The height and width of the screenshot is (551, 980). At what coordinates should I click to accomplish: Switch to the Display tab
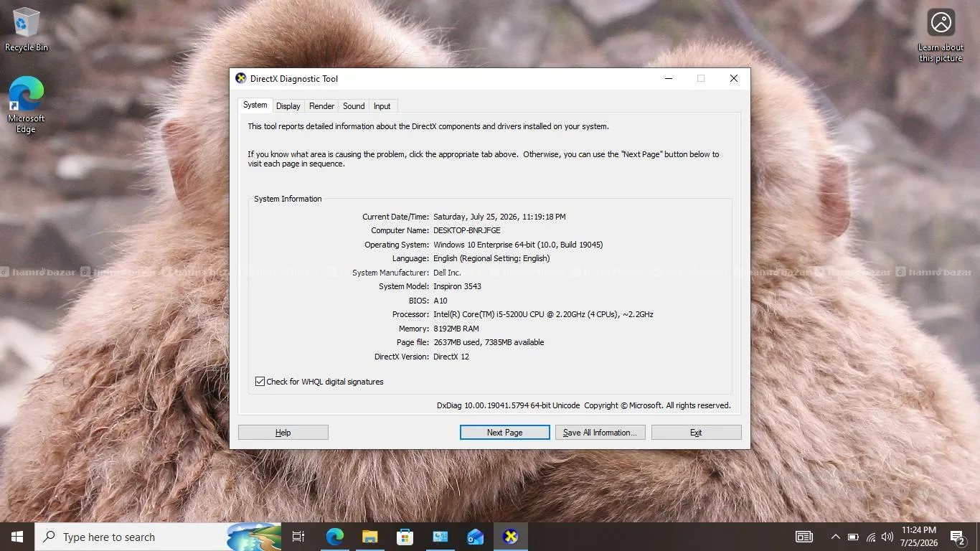click(x=288, y=106)
